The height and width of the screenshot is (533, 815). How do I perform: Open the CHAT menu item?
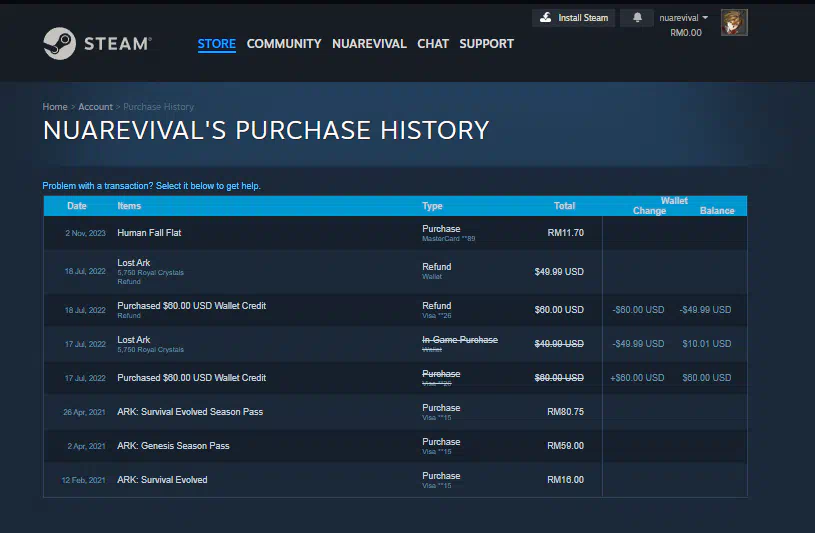(x=433, y=44)
